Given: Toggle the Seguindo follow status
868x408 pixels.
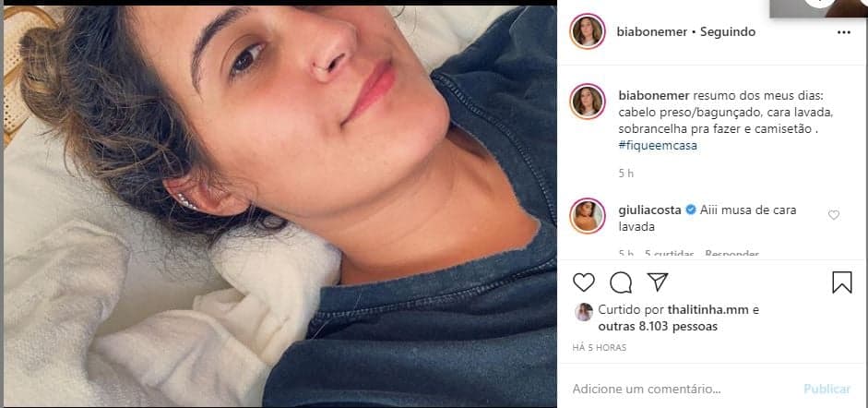Looking at the screenshot, I should tap(728, 32).
